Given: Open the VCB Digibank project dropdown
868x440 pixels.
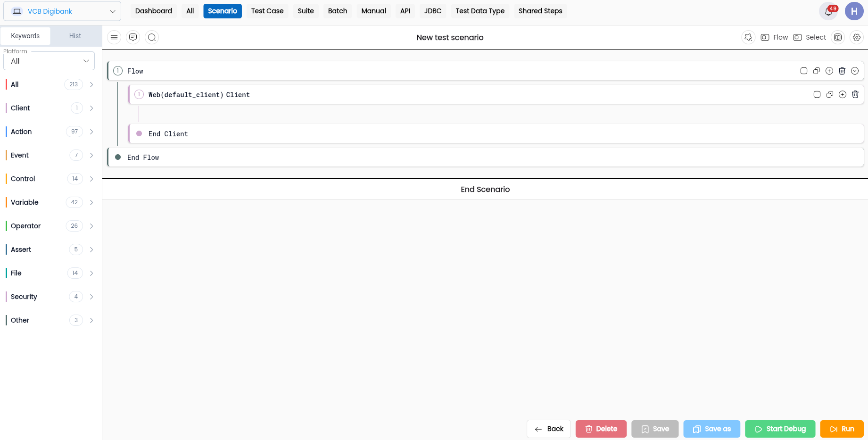Looking at the screenshot, I should 62,11.
